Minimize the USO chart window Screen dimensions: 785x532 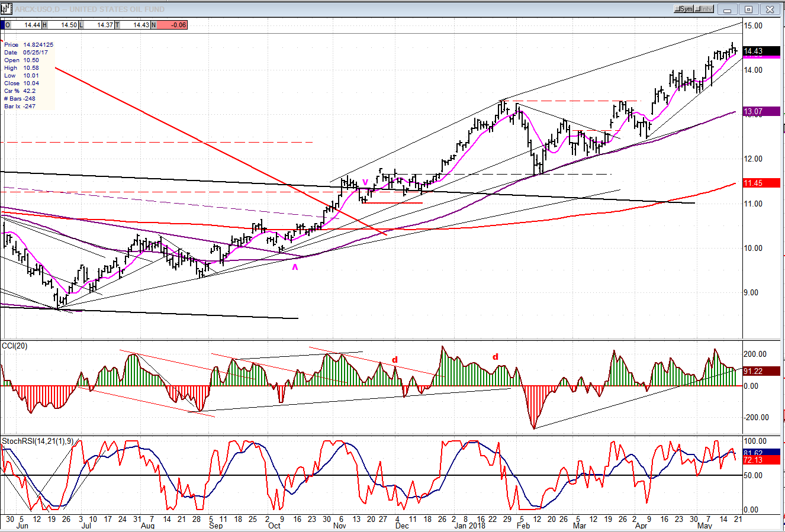pyautogui.click(x=729, y=9)
